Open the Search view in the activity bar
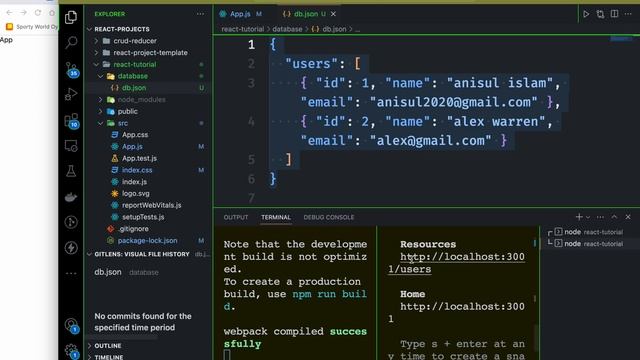Screen dimensions: 640x360 pyautogui.click(x=71, y=42)
